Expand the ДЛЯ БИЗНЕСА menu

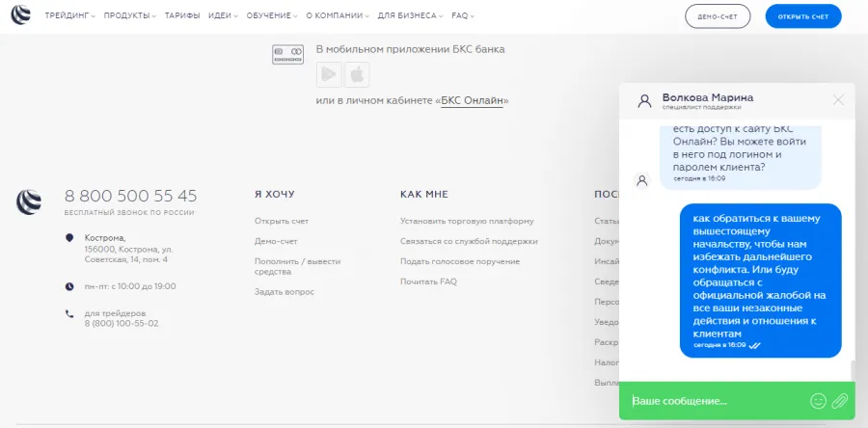[x=410, y=16]
